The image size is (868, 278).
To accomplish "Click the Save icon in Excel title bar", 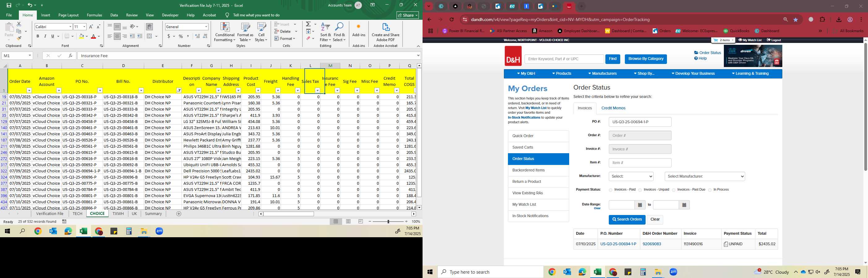I will point(9,5).
